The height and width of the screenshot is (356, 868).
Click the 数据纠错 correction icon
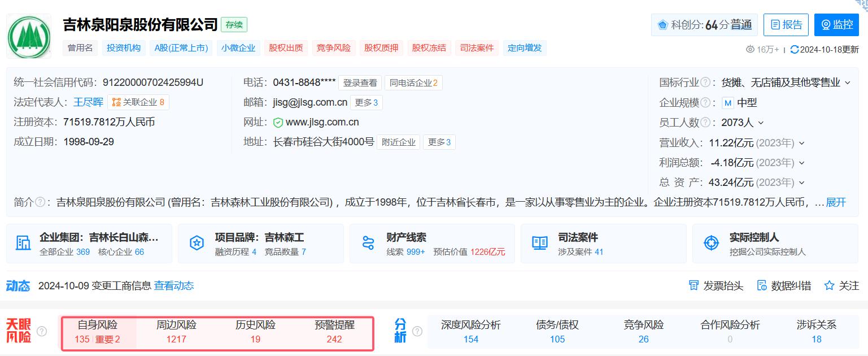pyautogui.click(x=762, y=285)
